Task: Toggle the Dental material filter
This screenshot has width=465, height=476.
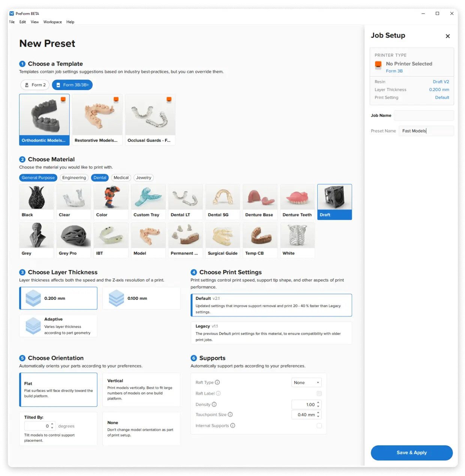Action: coord(100,177)
